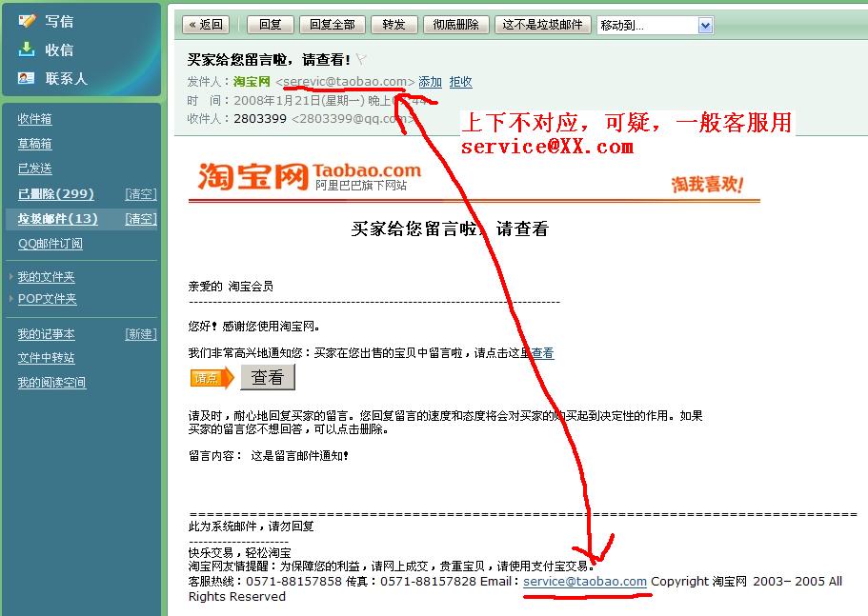This screenshot has width=868, height=616.
Task: Expand the 我的文件夹 tree arrow
Action: coord(11,276)
